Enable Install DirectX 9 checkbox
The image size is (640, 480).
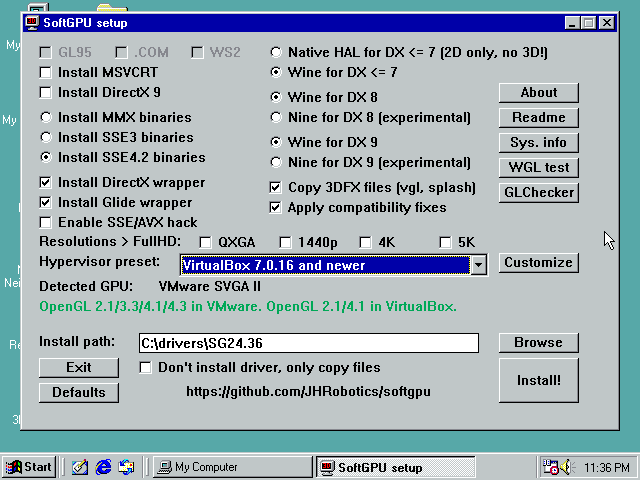(45, 93)
